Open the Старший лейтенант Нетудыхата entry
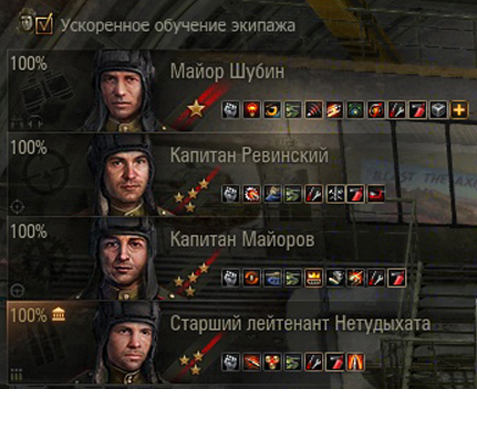This screenshot has height=443, width=477. tap(242, 343)
